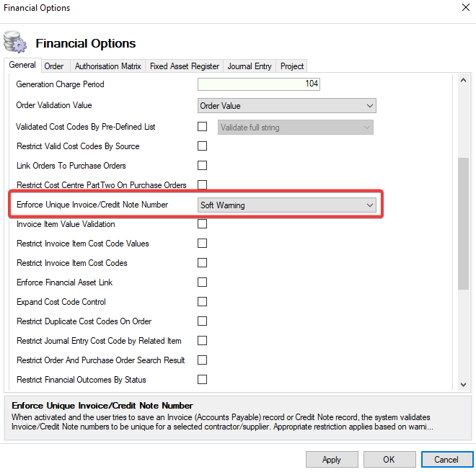Open the Validate full string dropdown
Viewport: 476px width, 472px height.
click(296, 128)
